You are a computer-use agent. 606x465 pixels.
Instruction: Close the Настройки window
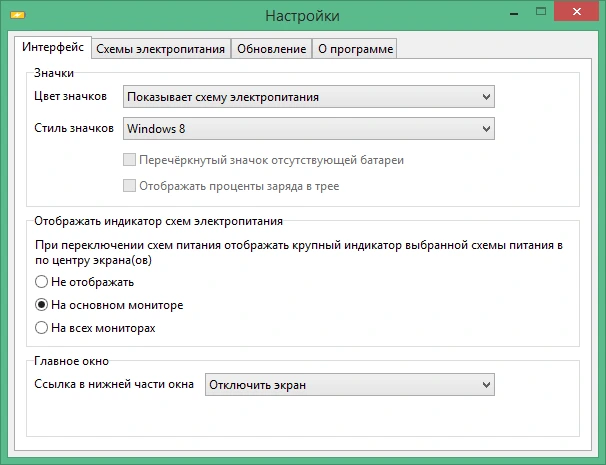577,11
